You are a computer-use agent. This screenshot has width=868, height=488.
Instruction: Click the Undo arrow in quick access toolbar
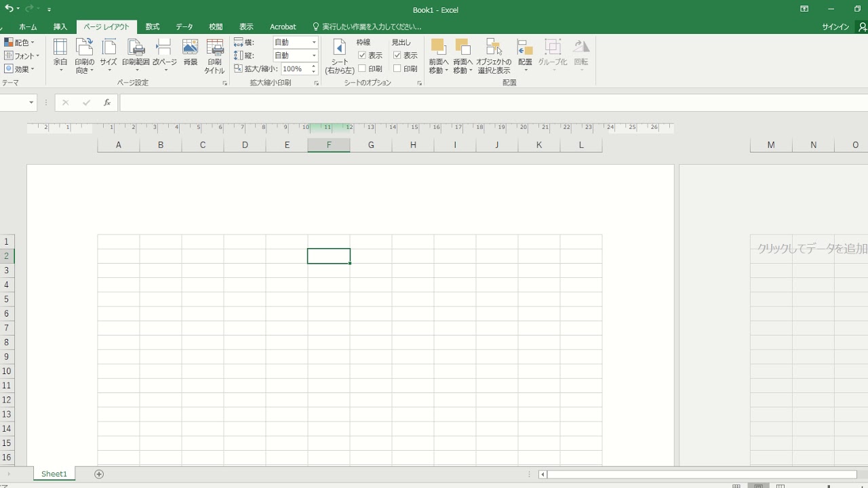(x=9, y=9)
